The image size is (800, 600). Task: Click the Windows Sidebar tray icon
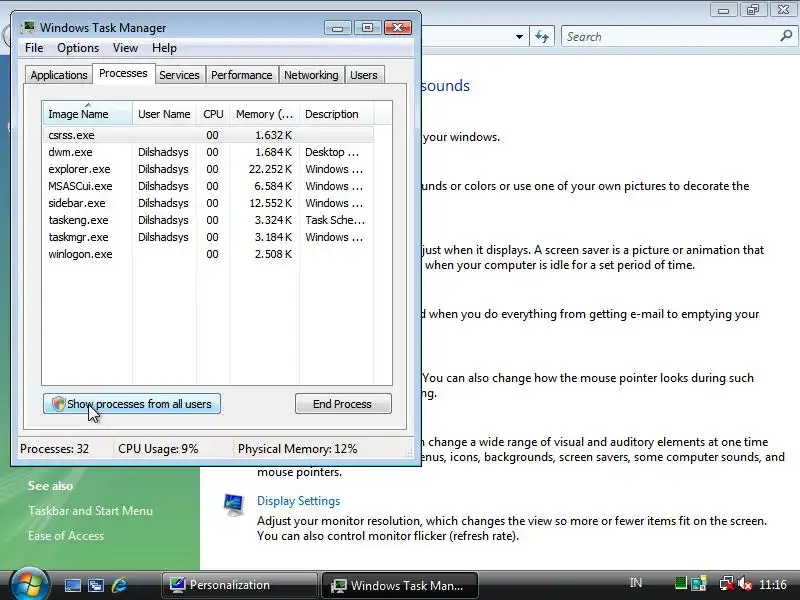(x=699, y=583)
